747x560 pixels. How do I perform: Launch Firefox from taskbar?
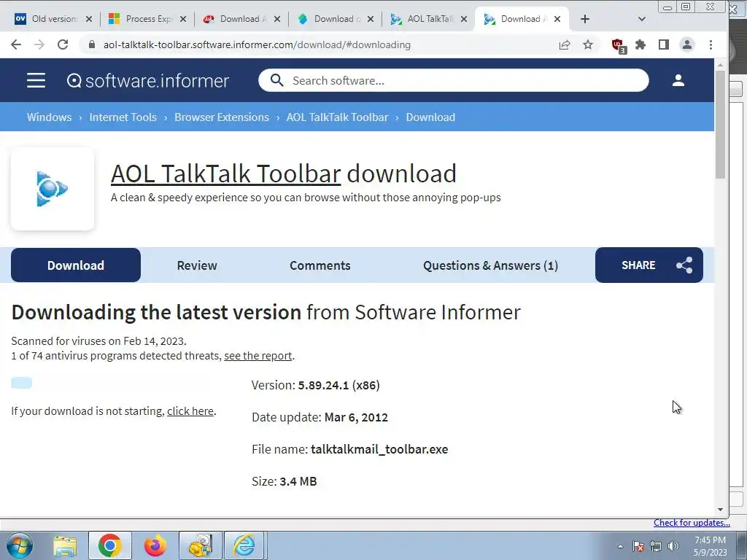coord(155,545)
